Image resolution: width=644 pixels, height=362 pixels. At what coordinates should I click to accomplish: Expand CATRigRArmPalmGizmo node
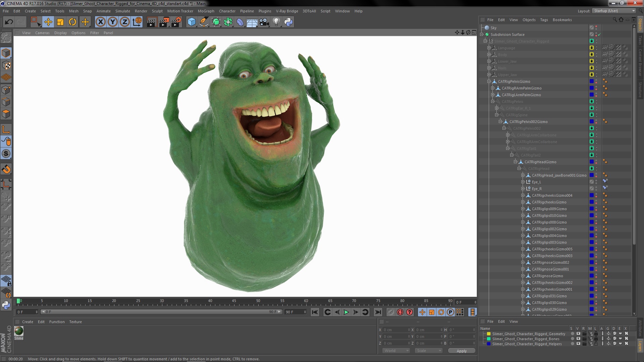click(x=493, y=88)
